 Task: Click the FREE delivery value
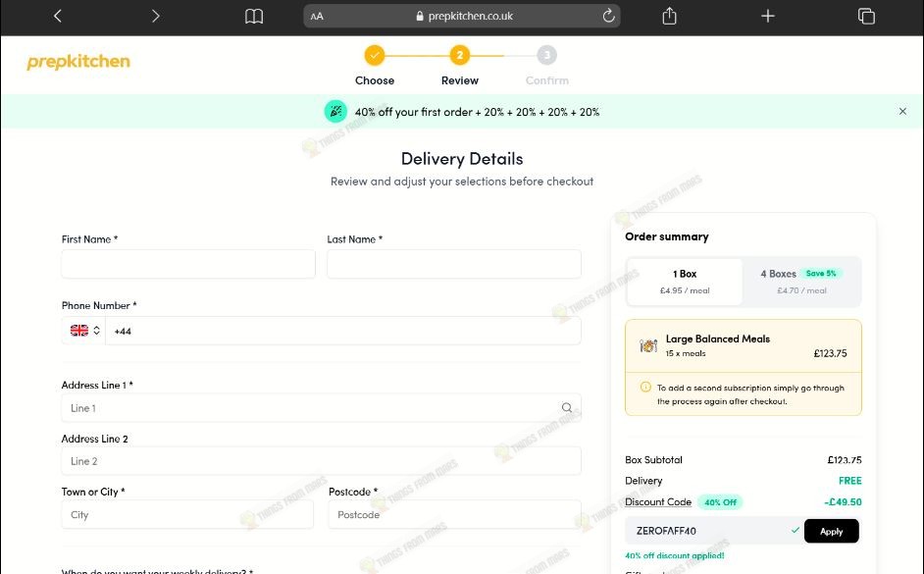849,481
